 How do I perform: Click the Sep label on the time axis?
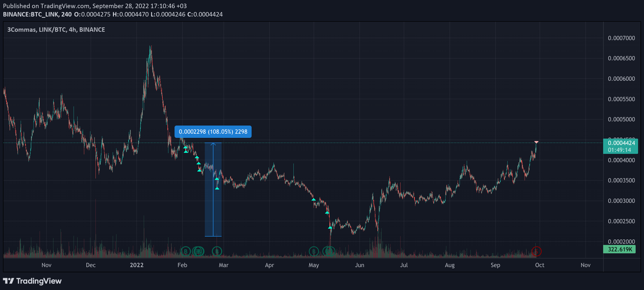click(x=495, y=265)
